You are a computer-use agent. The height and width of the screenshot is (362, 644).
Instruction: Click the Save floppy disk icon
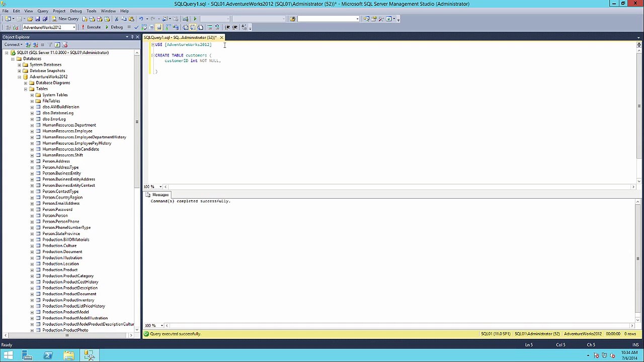point(38,19)
